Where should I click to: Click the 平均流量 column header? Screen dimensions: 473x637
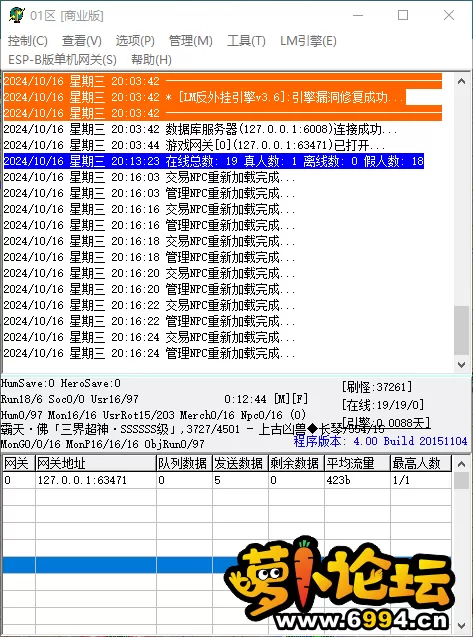click(x=357, y=463)
